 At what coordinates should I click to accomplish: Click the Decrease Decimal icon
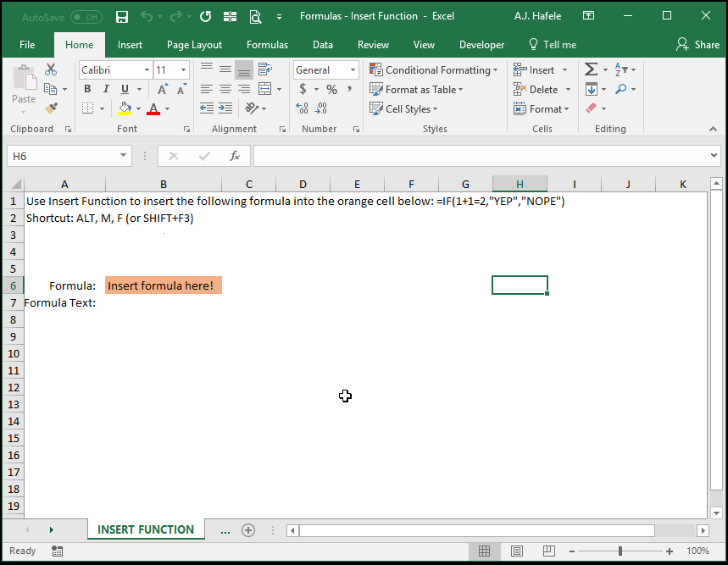pos(321,108)
